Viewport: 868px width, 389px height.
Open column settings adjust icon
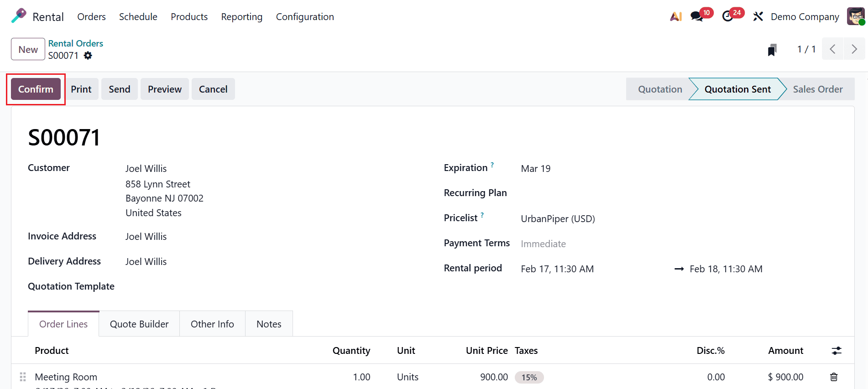click(837, 350)
